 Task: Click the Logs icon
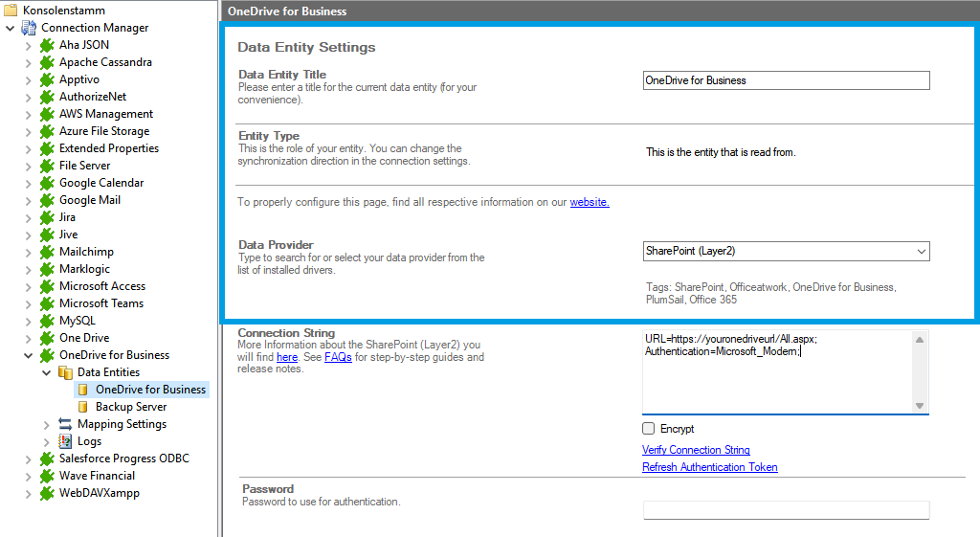tap(65, 441)
